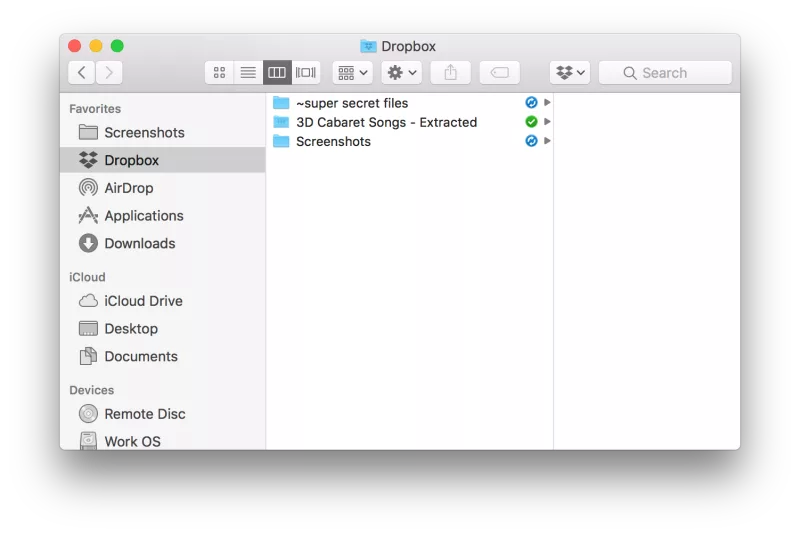
Task: Click the Remote Disc icon
Action: pos(88,414)
